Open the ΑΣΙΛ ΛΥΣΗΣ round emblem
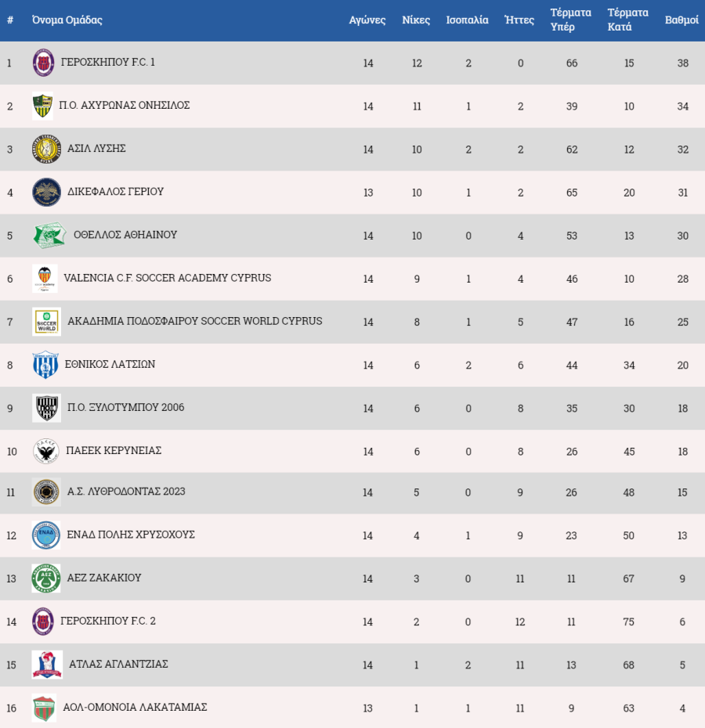Screen dimensions: 705x728 coord(46,149)
